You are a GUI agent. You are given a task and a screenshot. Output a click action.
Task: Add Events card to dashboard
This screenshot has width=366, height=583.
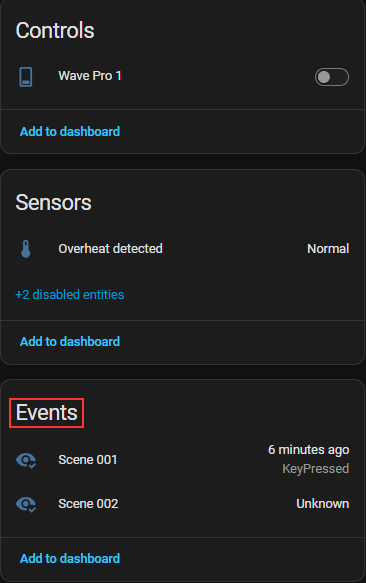[x=70, y=558]
